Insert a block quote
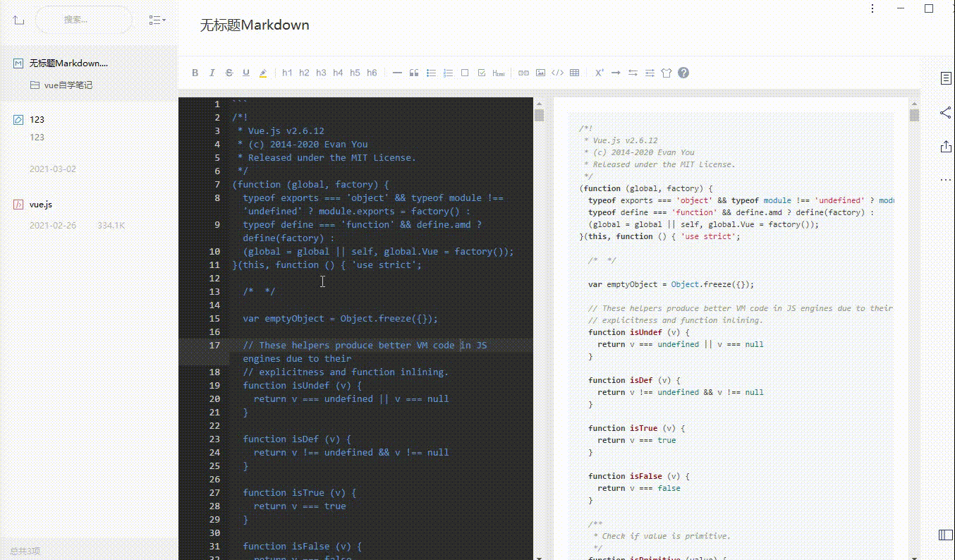Image resolution: width=955 pixels, height=560 pixels. pyautogui.click(x=414, y=73)
